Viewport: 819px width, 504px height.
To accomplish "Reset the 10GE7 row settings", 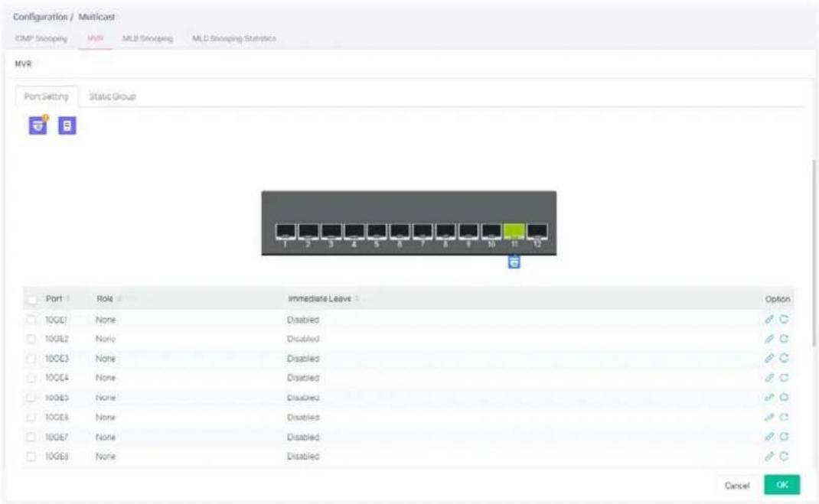I will click(x=784, y=437).
